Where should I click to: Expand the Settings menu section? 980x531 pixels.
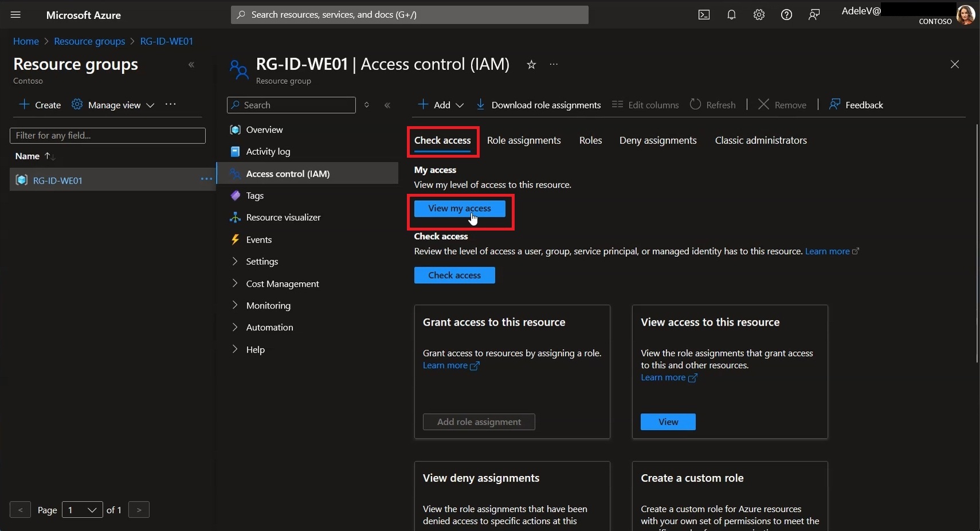point(262,261)
